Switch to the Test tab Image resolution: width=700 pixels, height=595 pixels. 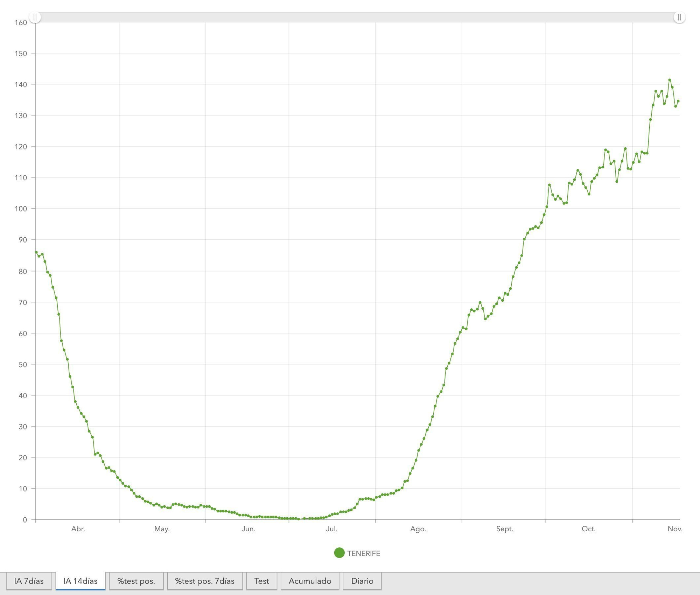coord(261,581)
